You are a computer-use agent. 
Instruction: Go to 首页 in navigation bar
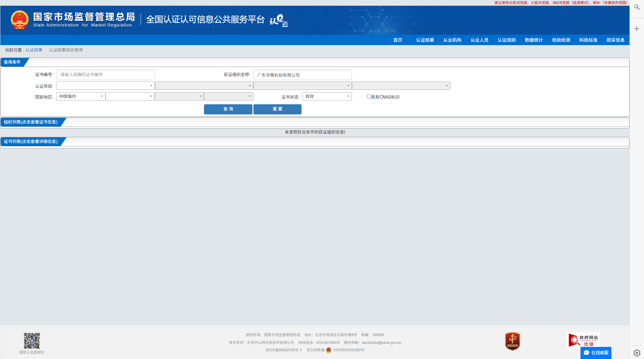coord(398,40)
